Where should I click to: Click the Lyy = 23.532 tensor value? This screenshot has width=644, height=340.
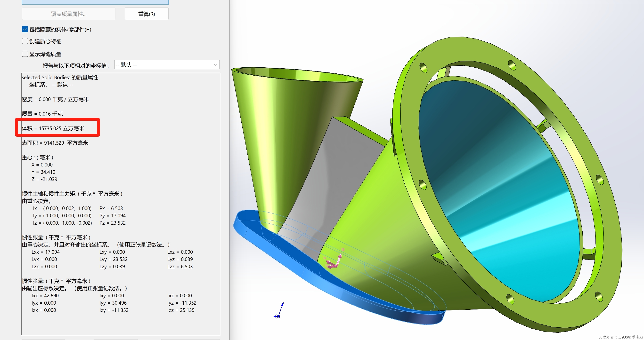click(114, 259)
